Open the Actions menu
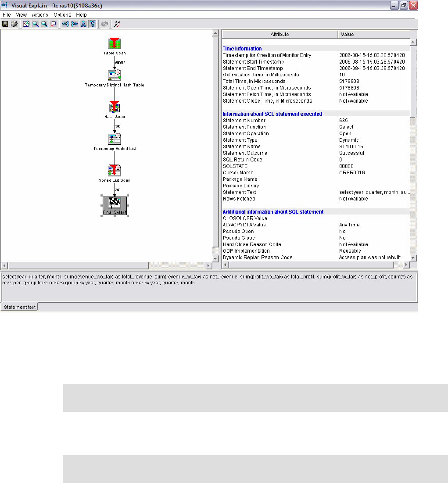 (39, 14)
